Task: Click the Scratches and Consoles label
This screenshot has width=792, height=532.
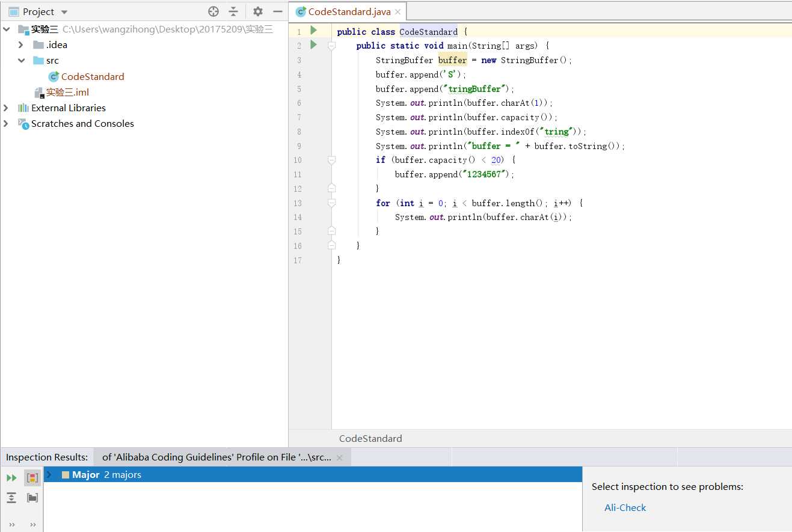Action: pyautogui.click(x=82, y=123)
